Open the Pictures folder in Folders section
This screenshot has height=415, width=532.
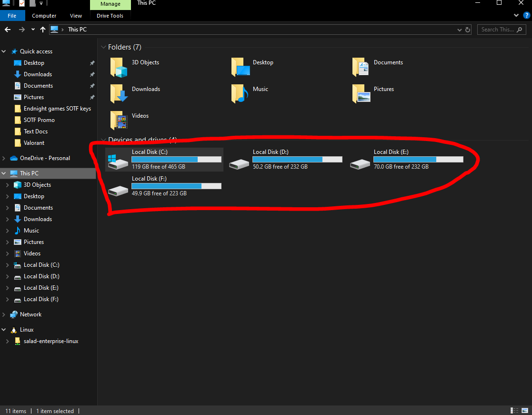tap(361, 93)
